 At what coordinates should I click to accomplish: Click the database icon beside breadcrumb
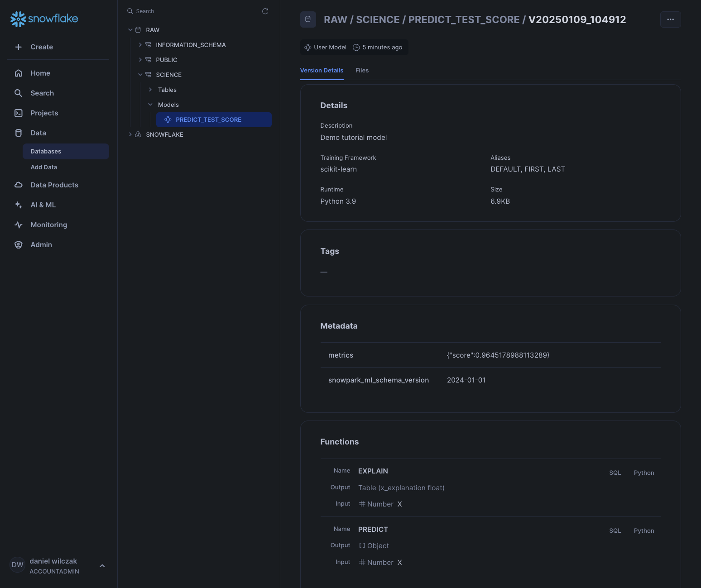[x=308, y=19]
